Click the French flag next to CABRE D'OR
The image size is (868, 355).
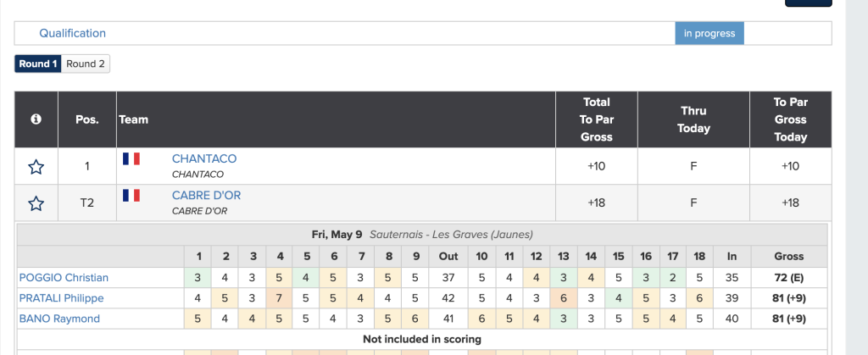[x=131, y=196]
